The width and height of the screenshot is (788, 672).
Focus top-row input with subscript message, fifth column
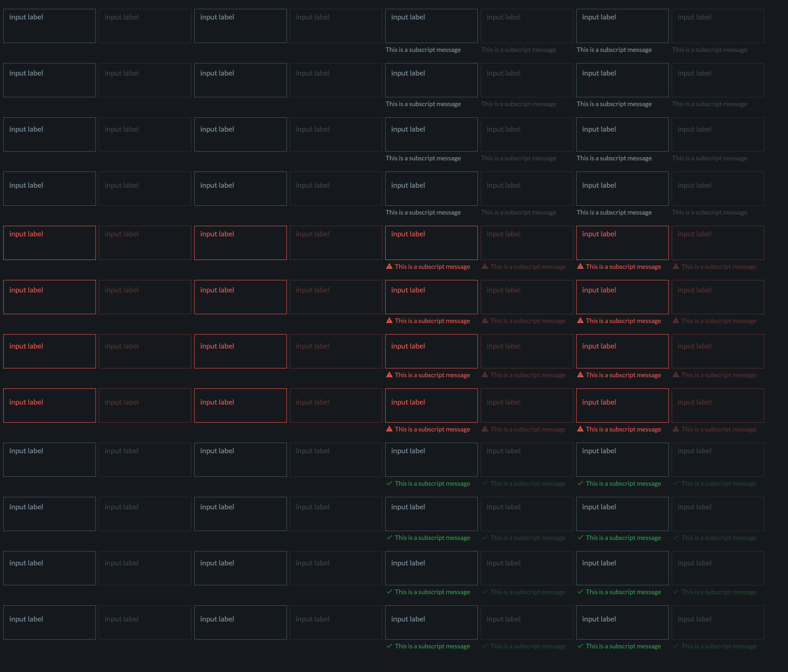432,26
